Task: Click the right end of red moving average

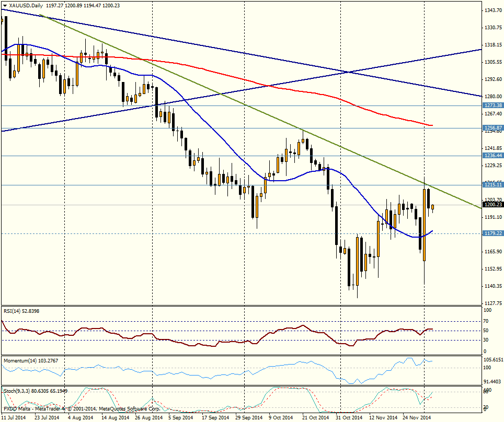Action: (431, 125)
